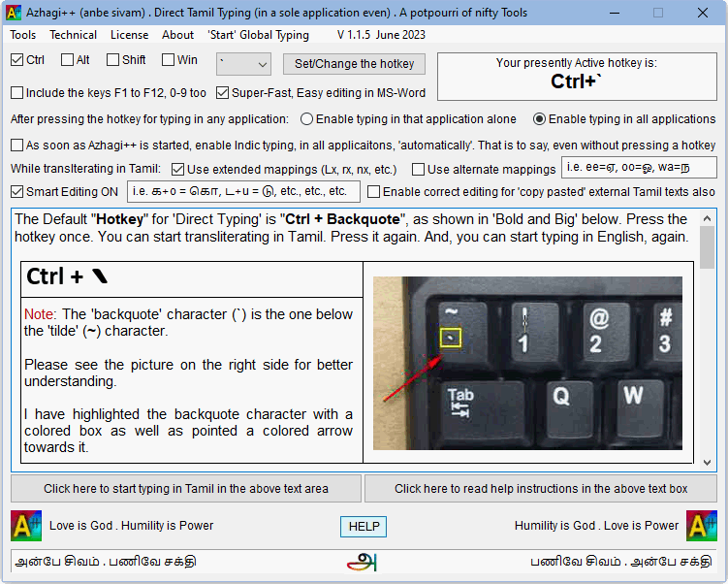Close the Azhagi++ window
Viewport: 728px width, 584px height.
click(x=703, y=13)
